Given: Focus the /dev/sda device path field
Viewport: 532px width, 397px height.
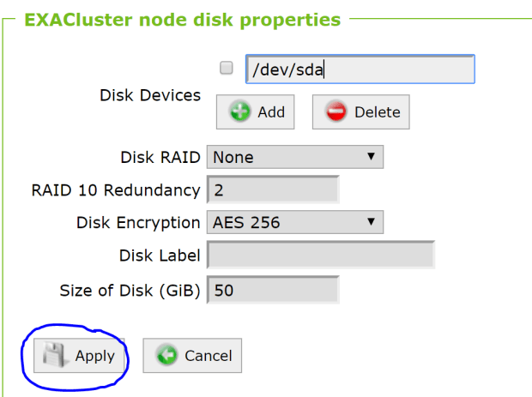Looking at the screenshot, I should click(x=360, y=69).
